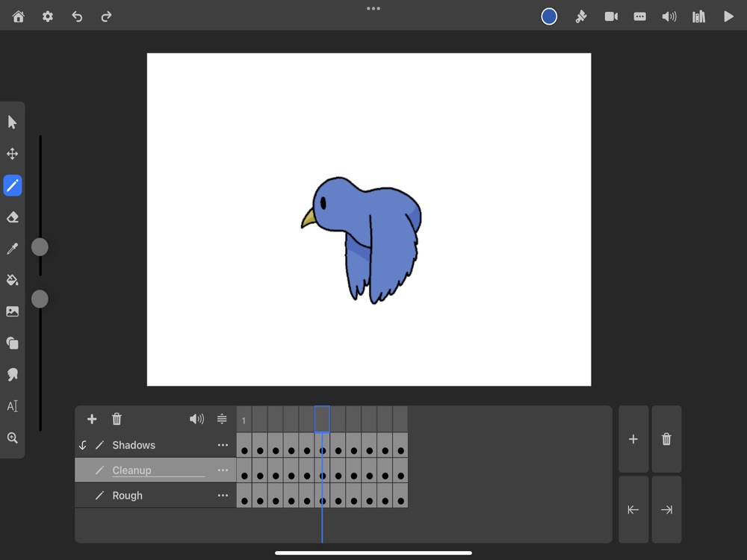The image size is (747, 560).
Task: Toggle visibility pencil icon on Shadows layer
Action: 99,445
